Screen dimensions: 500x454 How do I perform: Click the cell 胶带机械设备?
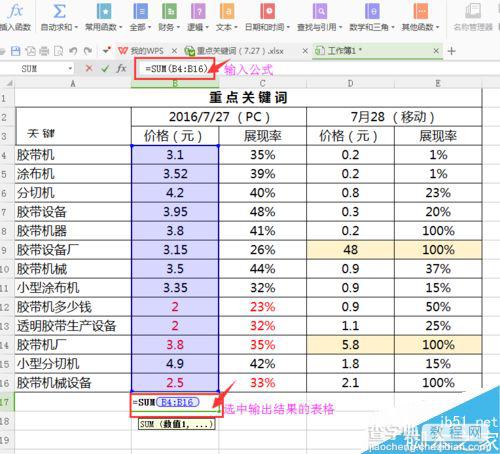coord(73,383)
